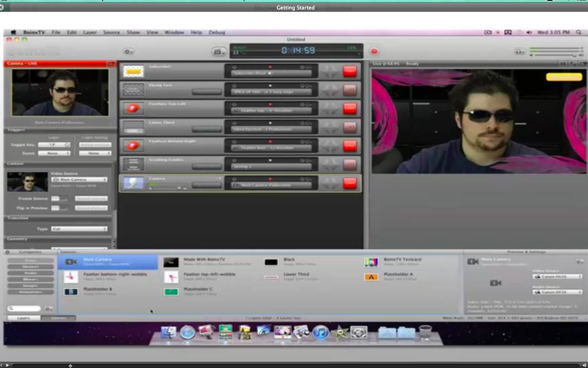Click the Subscribe layer thumbnail icon

point(133,71)
